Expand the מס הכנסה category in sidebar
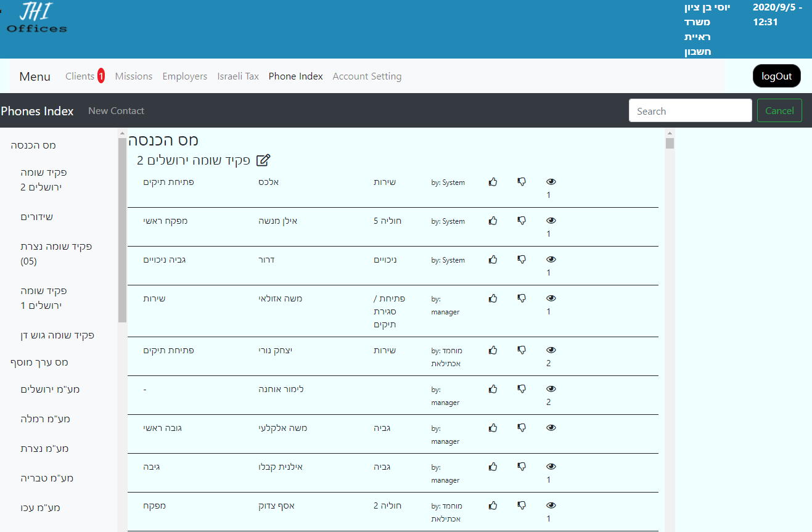 click(33, 145)
